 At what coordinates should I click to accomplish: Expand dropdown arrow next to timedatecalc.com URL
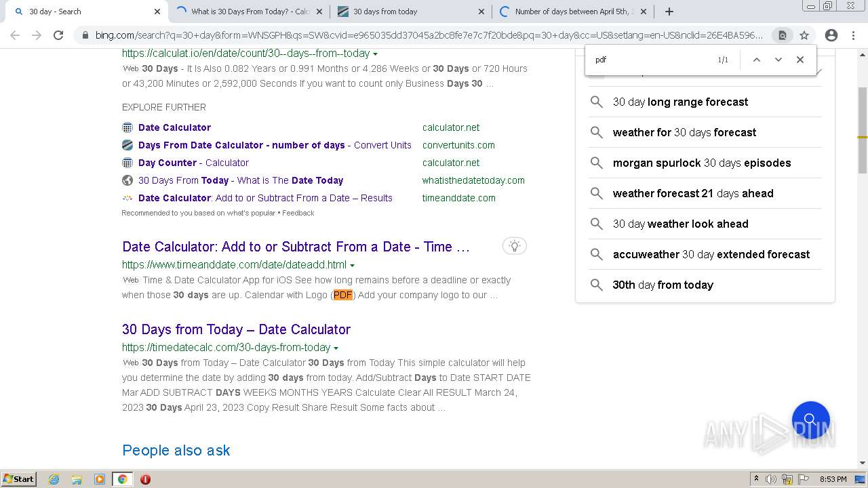pyautogui.click(x=336, y=348)
